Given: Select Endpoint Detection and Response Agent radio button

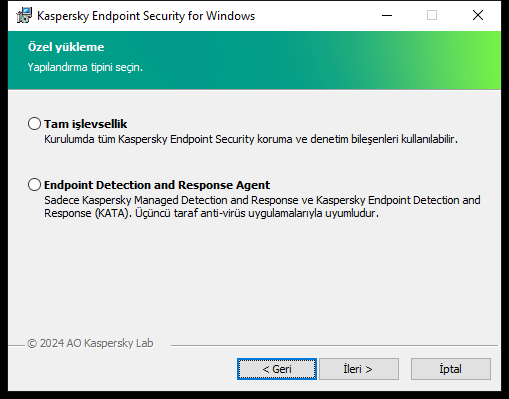Looking at the screenshot, I should [x=34, y=185].
